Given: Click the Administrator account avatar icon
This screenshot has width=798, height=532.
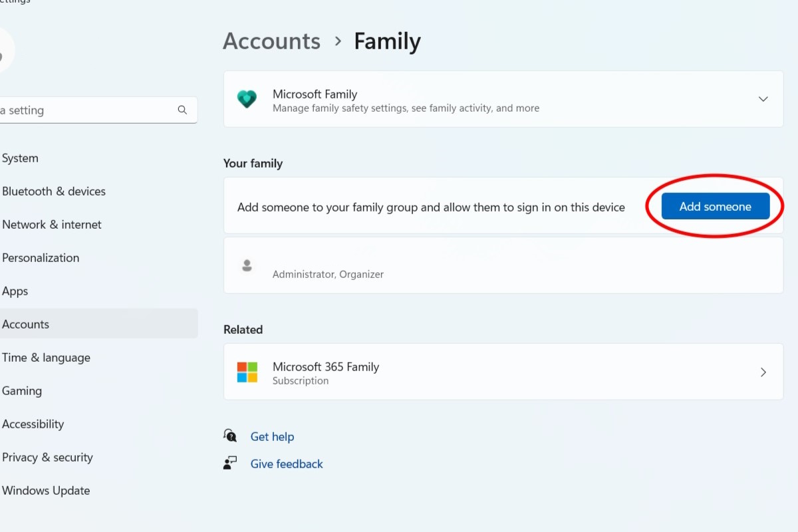Looking at the screenshot, I should coord(247,265).
